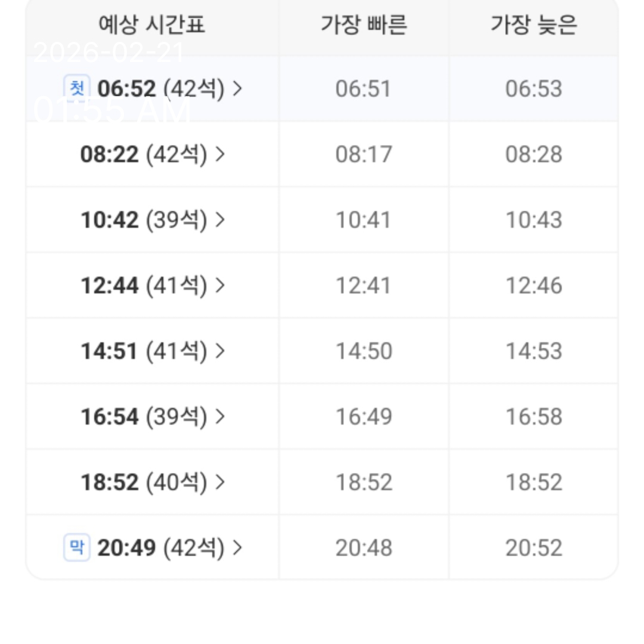Expand the 08:22 (42석) row chevron
644x644 pixels.
(220, 154)
